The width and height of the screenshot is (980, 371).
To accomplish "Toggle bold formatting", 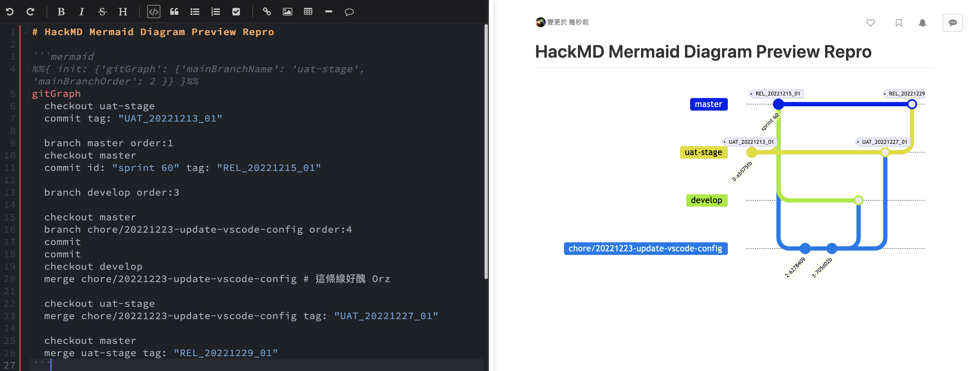I will click(x=61, y=12).
